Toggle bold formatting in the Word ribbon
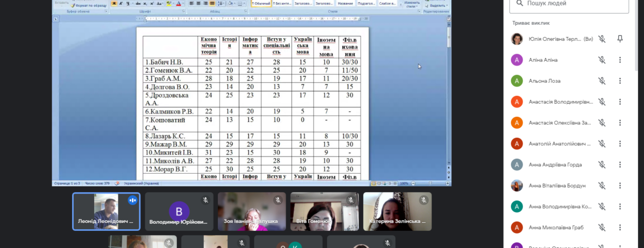This screenshot has height=248, width=644. tap(114, 3)
